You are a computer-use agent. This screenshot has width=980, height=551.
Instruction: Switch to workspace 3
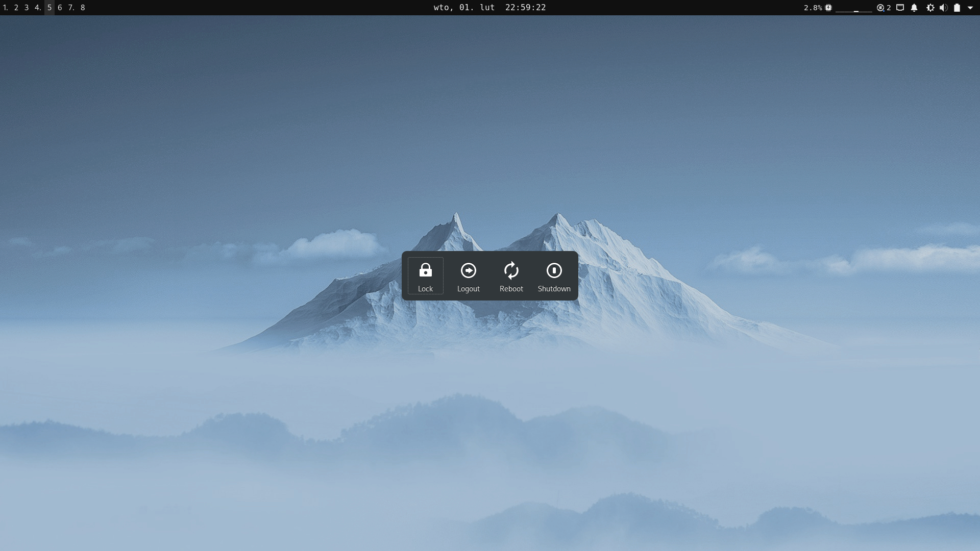coord(27,8)
